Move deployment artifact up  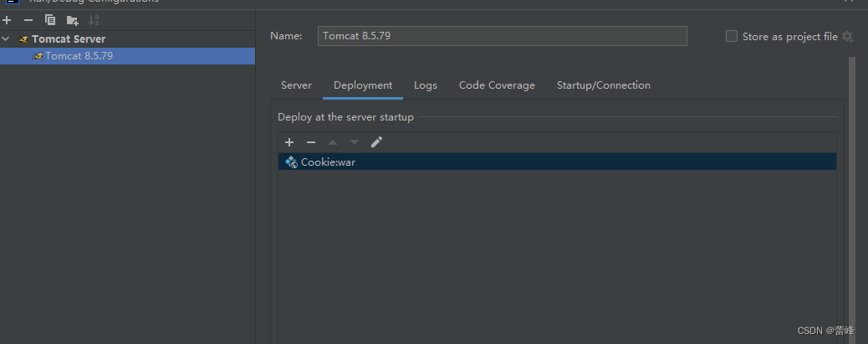[x=333, y=142]
